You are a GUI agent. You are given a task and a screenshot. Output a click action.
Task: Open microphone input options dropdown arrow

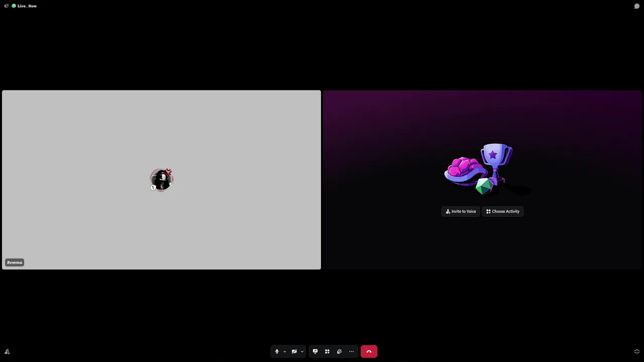coord(285,351)
